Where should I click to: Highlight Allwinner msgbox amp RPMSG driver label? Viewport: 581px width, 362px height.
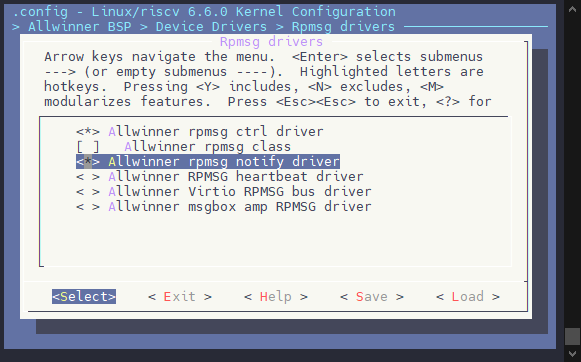click(240, 207)
